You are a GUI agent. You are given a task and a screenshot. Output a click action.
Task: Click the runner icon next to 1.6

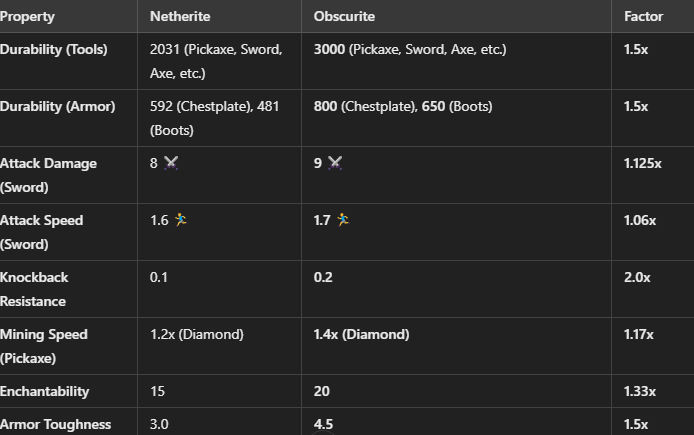180,219
